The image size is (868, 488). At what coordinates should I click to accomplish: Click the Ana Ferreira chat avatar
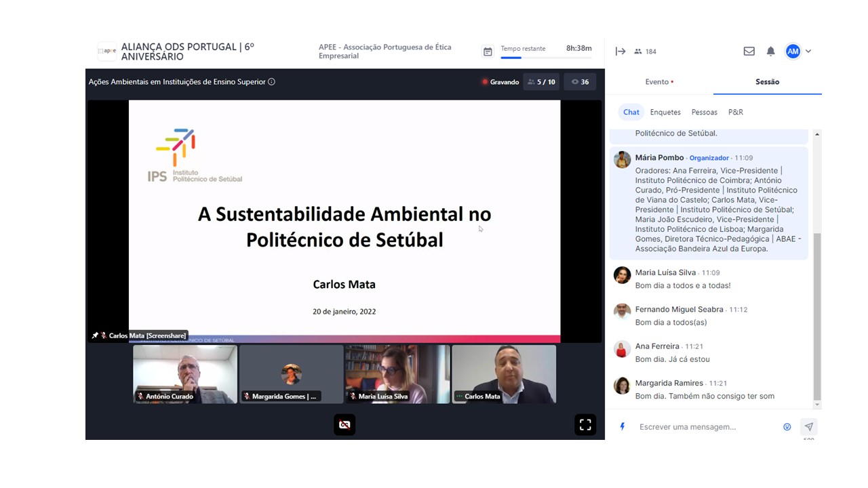623,348
